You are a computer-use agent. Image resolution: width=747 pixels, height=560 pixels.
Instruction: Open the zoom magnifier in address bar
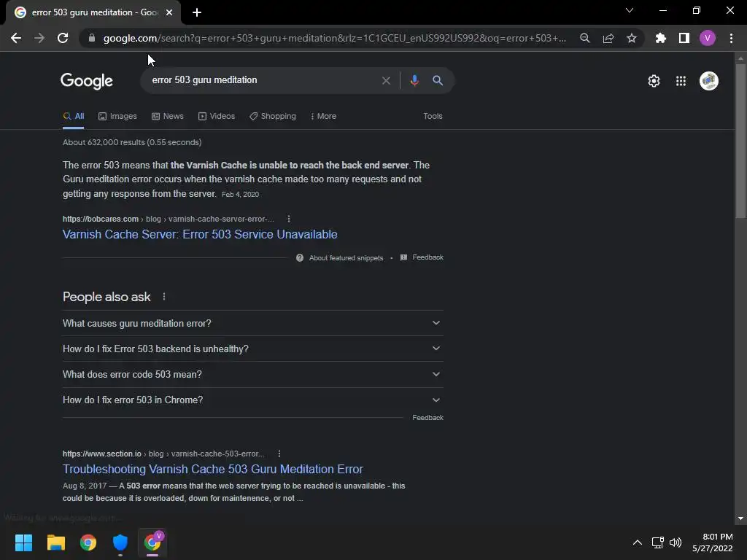tap(584, 38)
